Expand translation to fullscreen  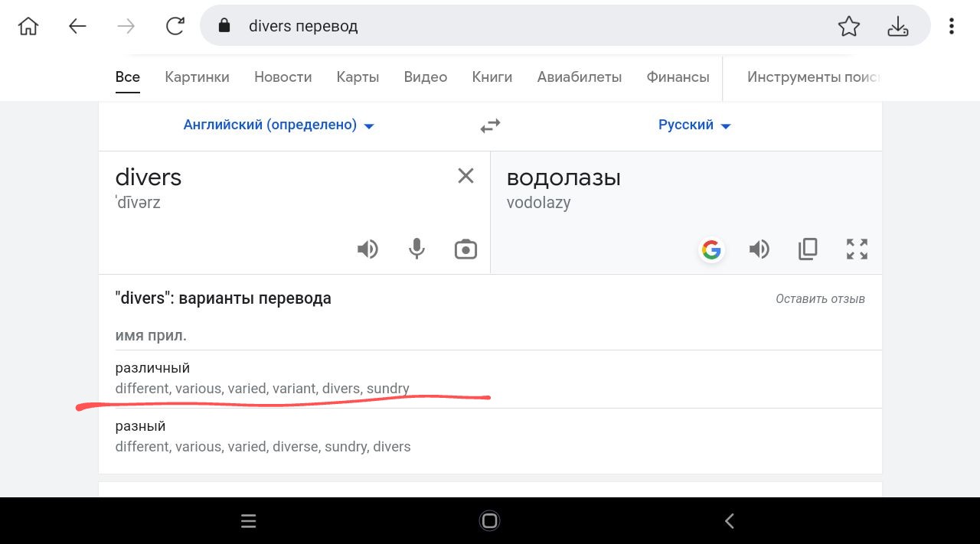point(857,249)
